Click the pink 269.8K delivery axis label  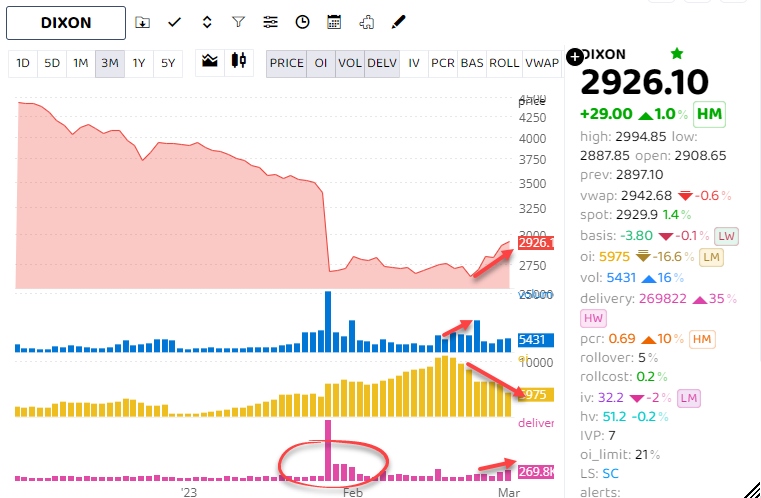[536, 471]
